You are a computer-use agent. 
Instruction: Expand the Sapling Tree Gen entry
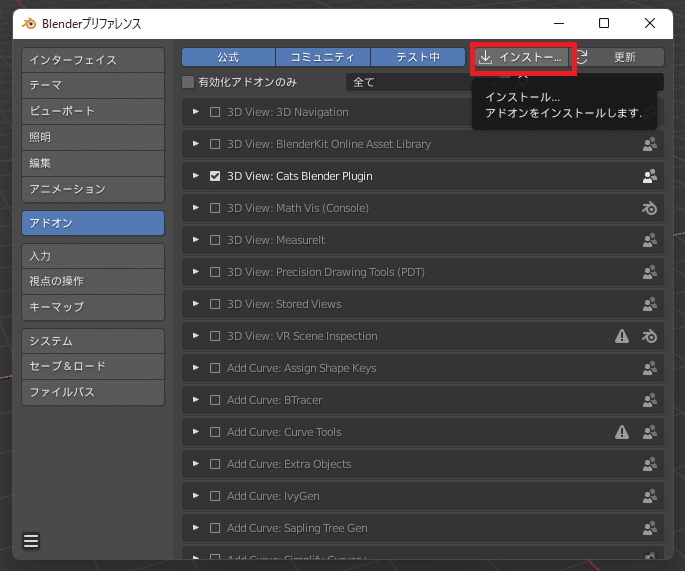tap(196, 528)
